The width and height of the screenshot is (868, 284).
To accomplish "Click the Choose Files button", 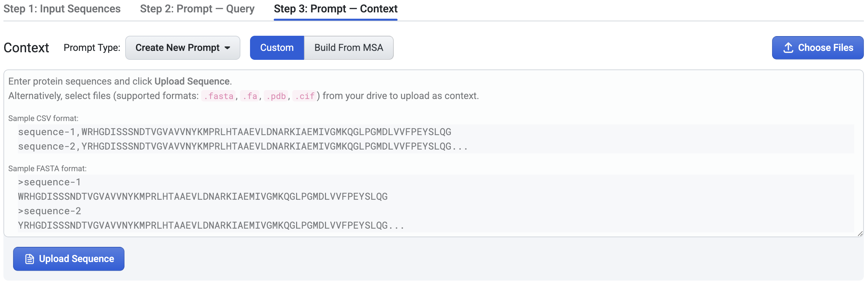I will (818, 47).
